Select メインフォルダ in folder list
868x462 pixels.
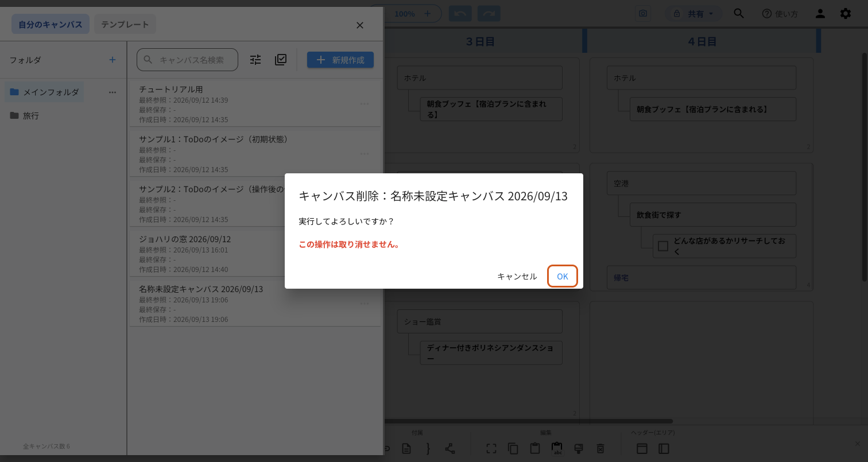[45, 92]
